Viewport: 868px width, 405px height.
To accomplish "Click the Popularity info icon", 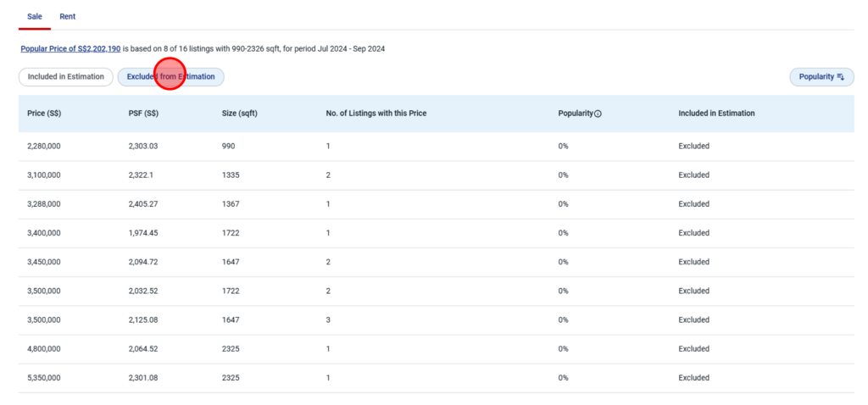I will click(x=598, y=114).
